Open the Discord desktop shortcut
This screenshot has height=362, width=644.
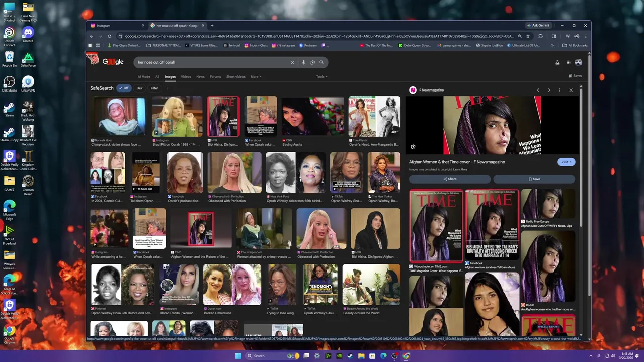pyautogui.click(x=28, y=35)
